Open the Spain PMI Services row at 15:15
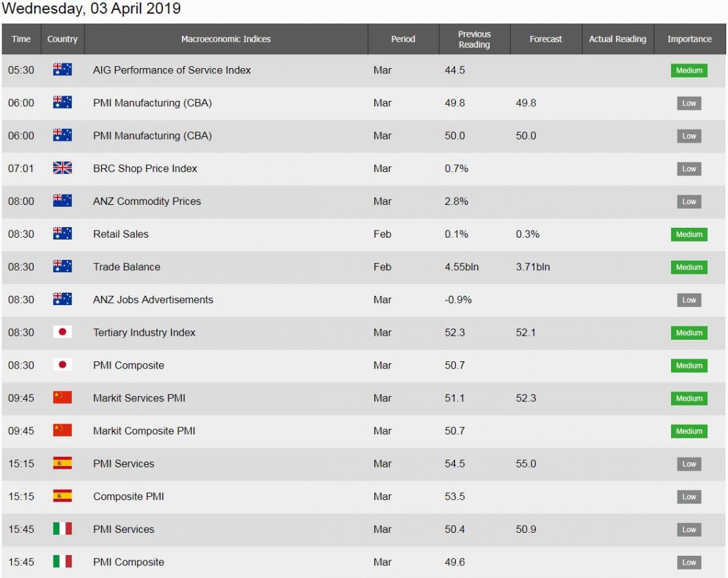Screen dimensions: 728x578 [x=363, y=464]
